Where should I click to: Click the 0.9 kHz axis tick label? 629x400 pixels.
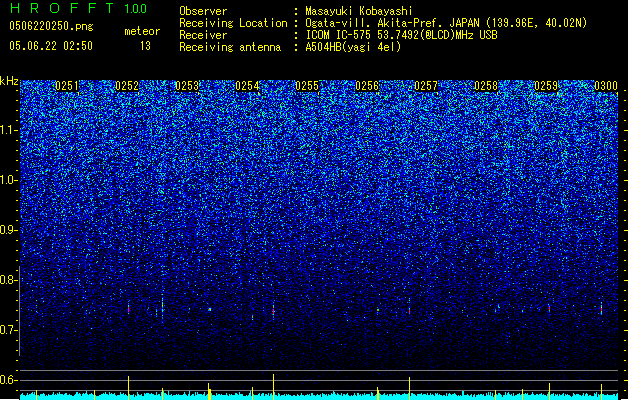tap(8, 230)
